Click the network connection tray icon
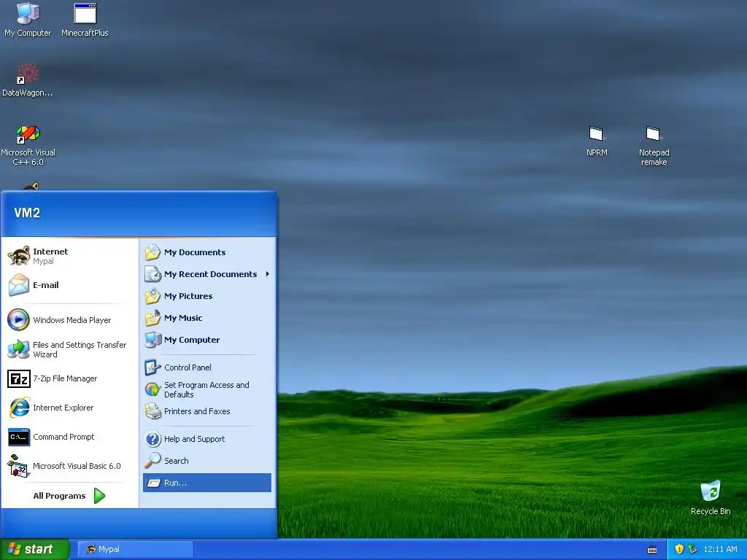Image resolution: width=747 pixels, height=560 pixels. [x=693, y=549]
